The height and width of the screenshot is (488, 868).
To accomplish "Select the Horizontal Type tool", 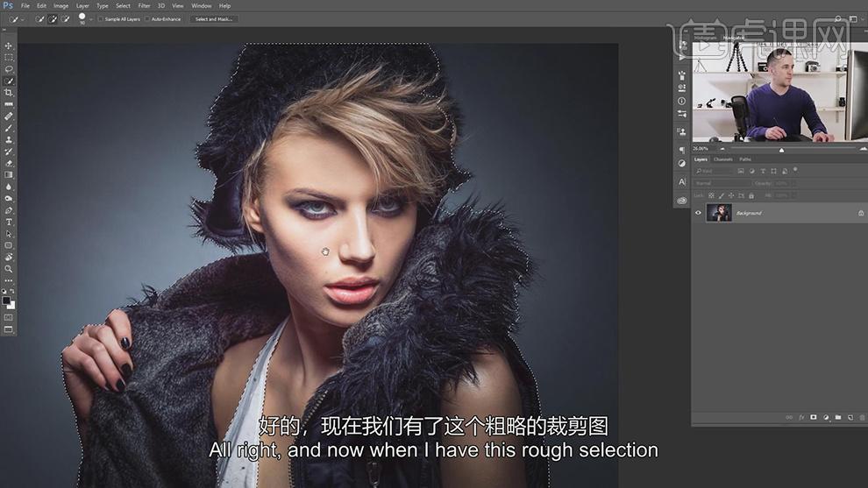I will [x=8, y=222].
